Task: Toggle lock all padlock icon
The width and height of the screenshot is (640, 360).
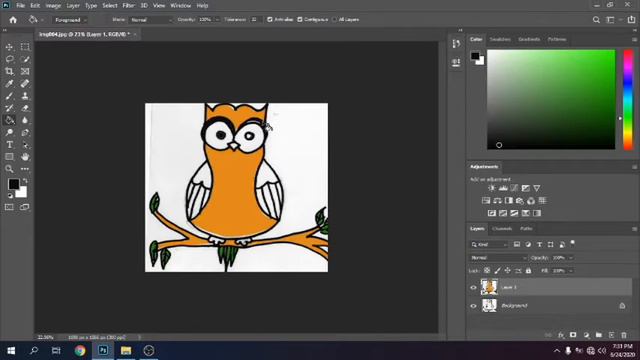Action: (x=529, y=271)
